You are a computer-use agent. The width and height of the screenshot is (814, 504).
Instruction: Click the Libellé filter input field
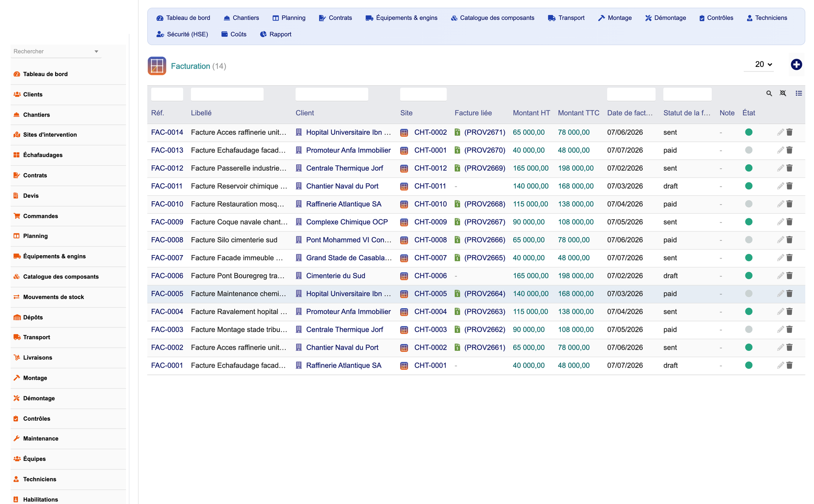227,94
